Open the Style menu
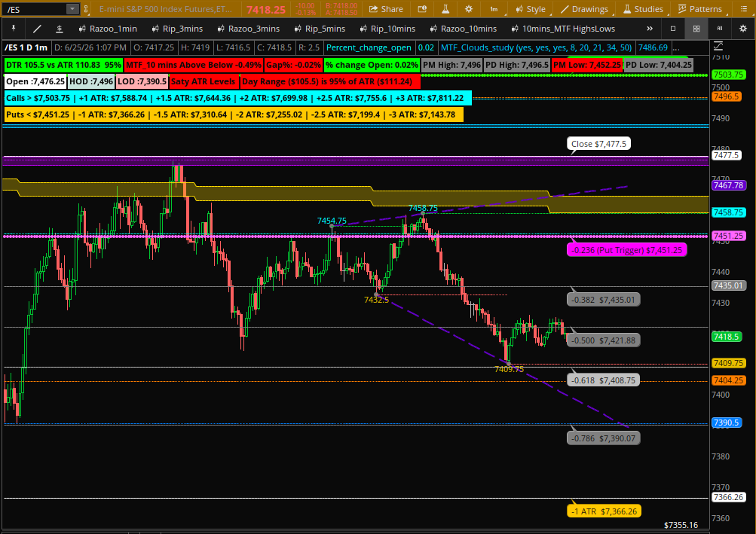 [531, 9]
